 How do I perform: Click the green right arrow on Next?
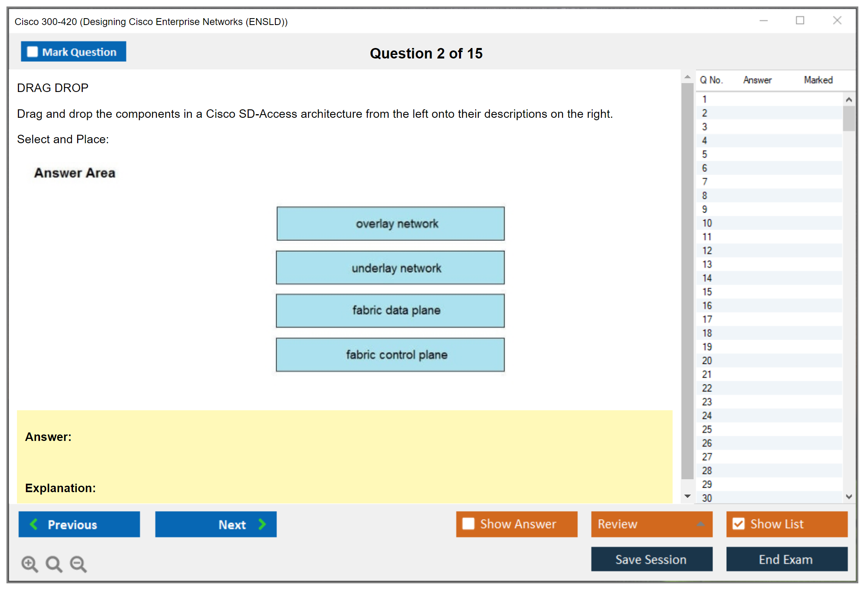pyautogui.click(x=262, y=524)
